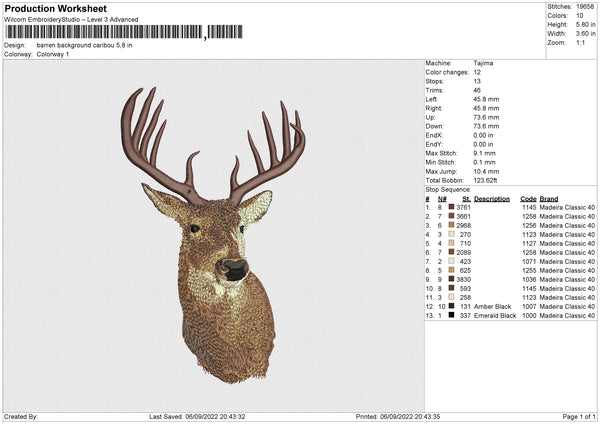Click the Total Bobbin value '123.62ft'
The image size is (600, 424).
[x=485, y=181]
